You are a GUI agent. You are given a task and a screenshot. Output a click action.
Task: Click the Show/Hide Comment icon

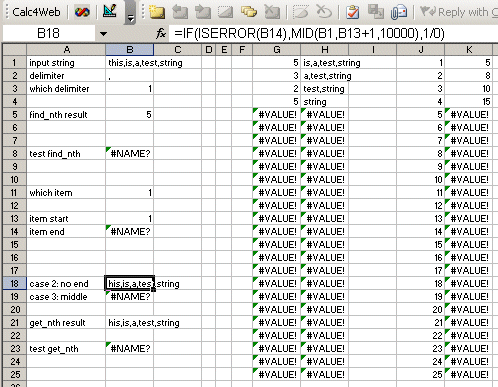[x=225, y=12]
